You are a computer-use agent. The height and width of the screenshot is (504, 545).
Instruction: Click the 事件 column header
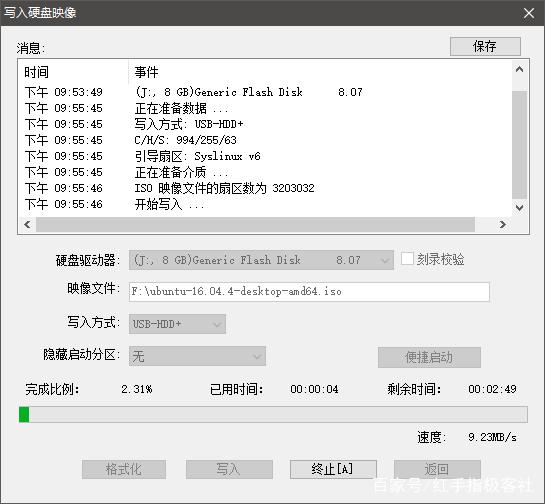pyautogui.click(x=320, y=72)
